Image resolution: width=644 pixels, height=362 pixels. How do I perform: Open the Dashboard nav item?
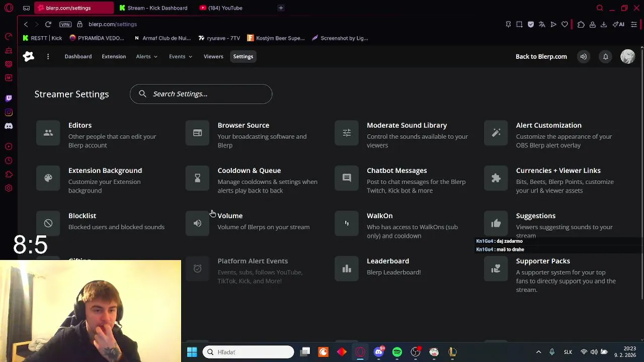coord(78,56)
